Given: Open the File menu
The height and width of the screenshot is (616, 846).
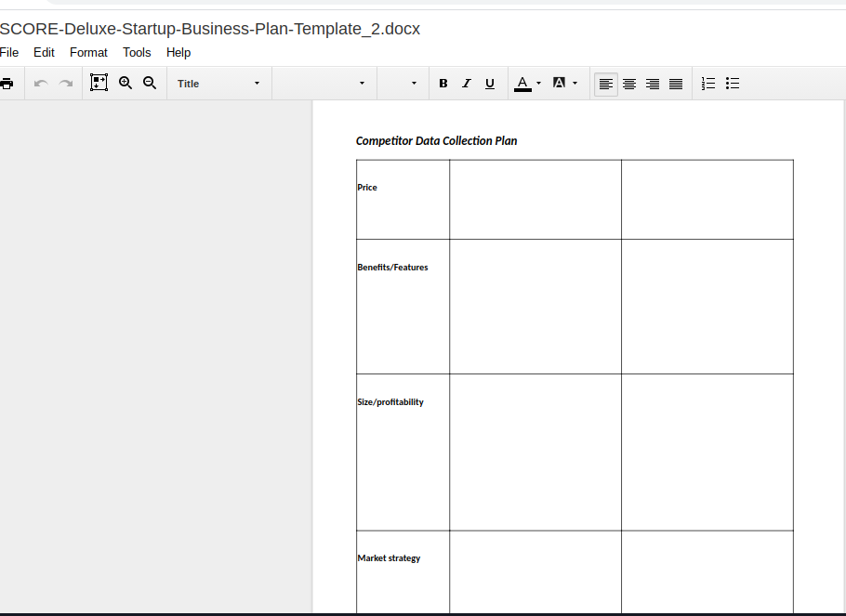Looking at the screenshot, I should [x=9, y=52].
